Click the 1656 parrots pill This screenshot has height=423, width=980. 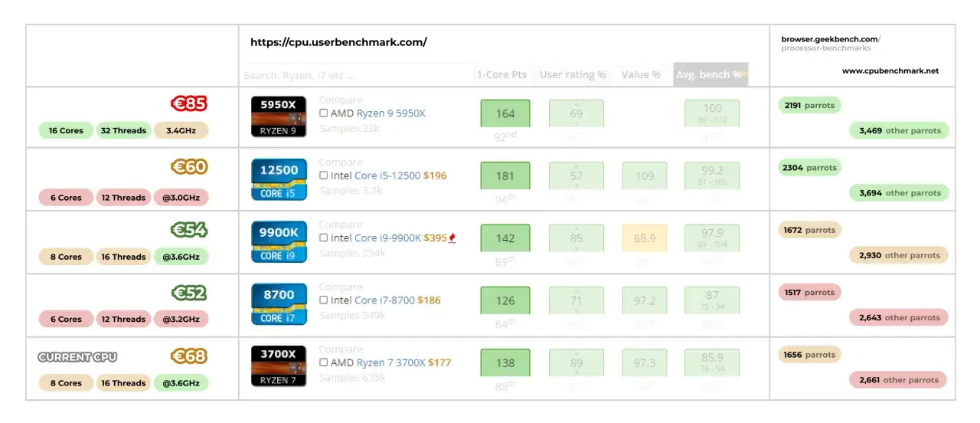click(809, 354)
